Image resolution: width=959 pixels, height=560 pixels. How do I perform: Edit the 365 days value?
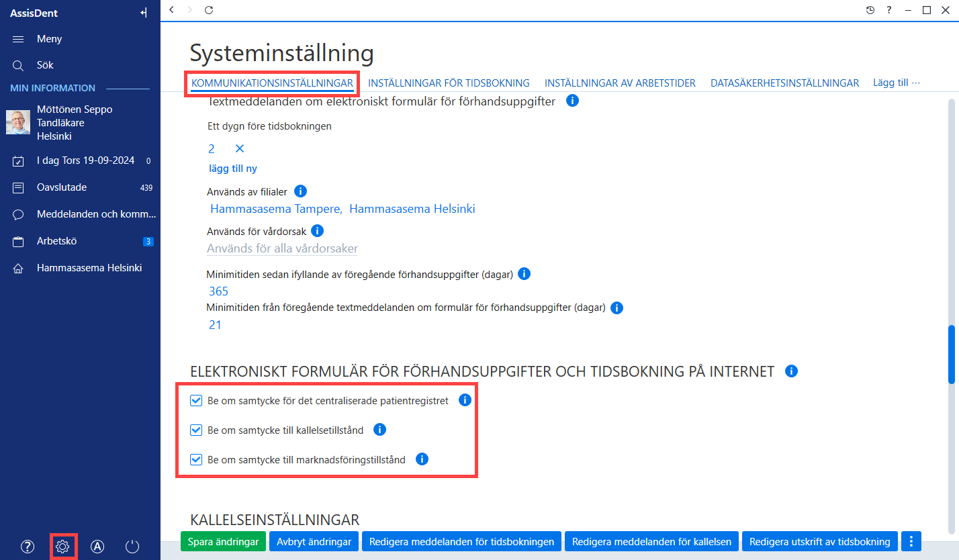(x=219, y=291)
